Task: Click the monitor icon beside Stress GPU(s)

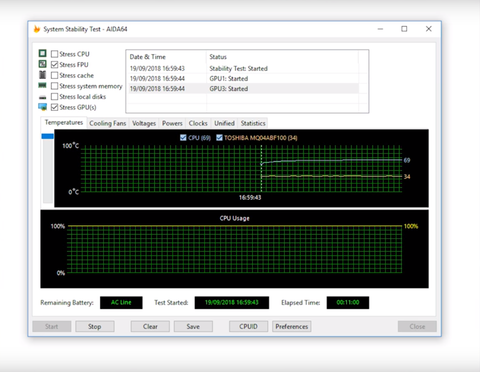Action: point(42,107)
